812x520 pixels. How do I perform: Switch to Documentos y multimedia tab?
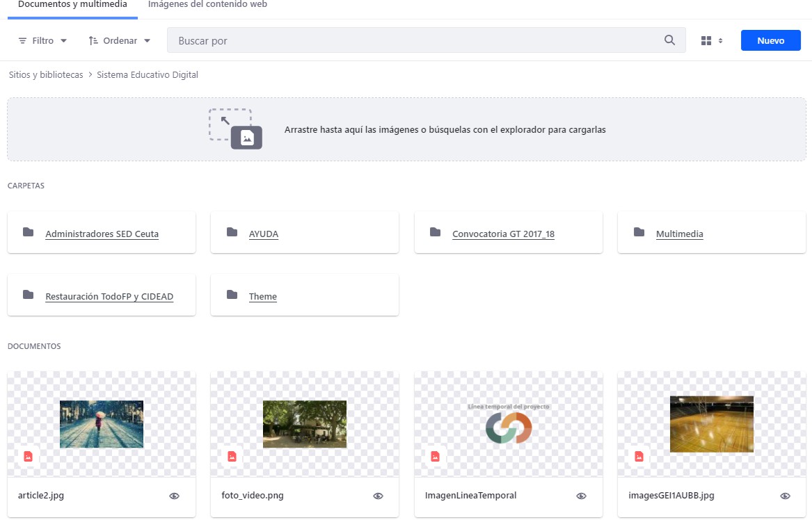pyautogui.click(x=72, y=5)
